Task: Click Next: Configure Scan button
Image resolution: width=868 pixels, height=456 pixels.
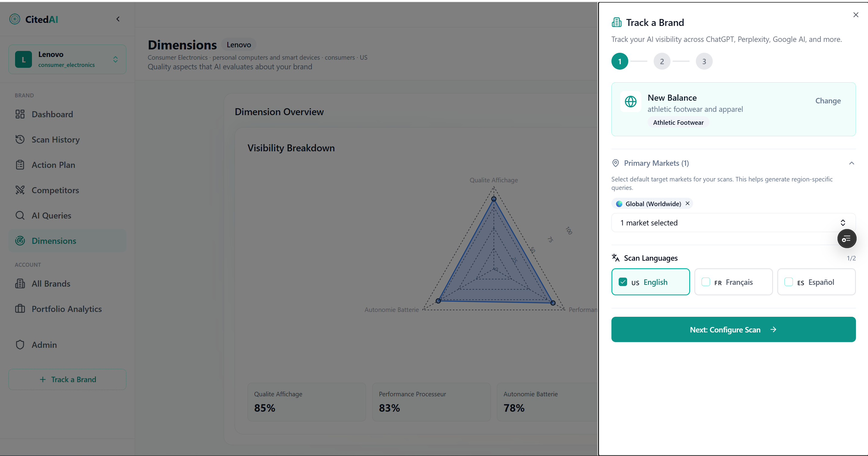Action: [733, 329]
